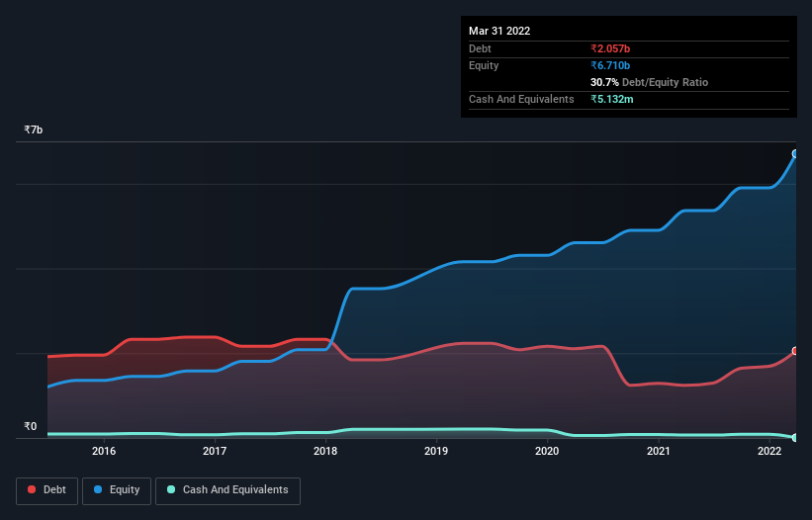Click the ₹6.710b equity value
The width and height of the screenshot is (812, 520).
click(610, 65)
